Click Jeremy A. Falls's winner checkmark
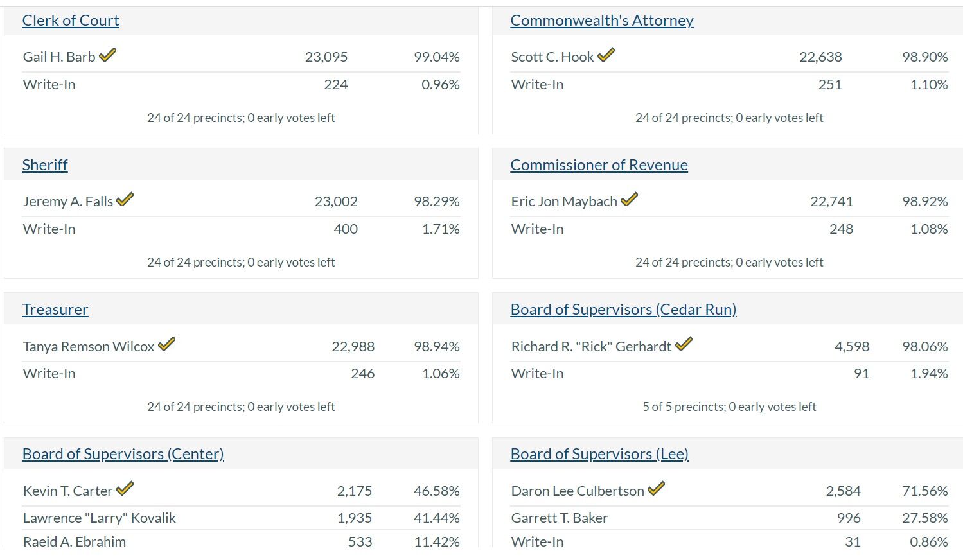The width and height of the screenshot is (963, 560). click(x=125, y=200)
